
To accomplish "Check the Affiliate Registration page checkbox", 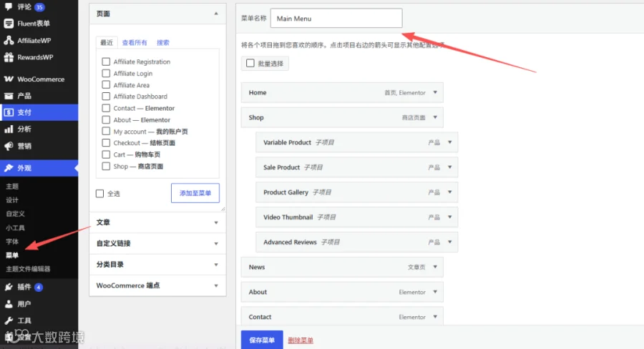I will (106, 62).
